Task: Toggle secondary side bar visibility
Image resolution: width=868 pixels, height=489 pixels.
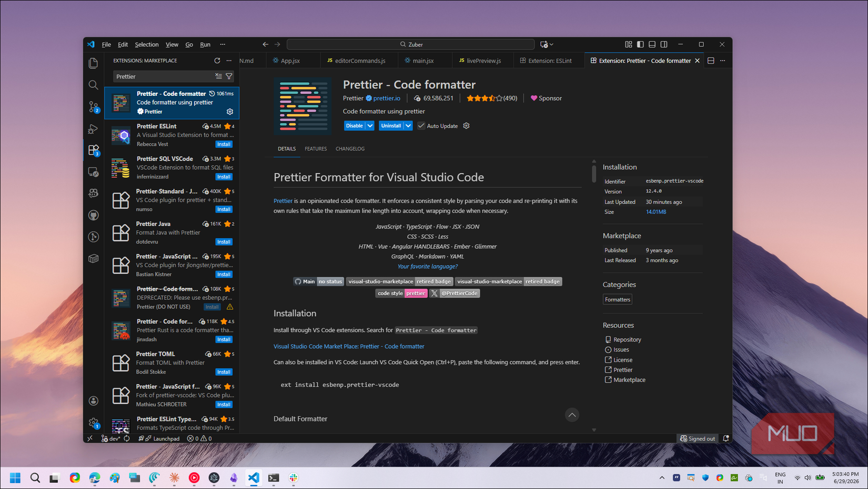Action: pos(664,44)
